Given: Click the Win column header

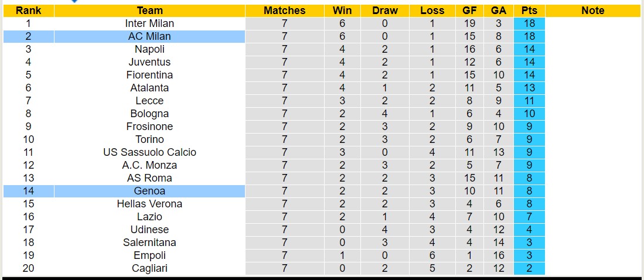Looking at the screenshot, I should tap(342, 11).
